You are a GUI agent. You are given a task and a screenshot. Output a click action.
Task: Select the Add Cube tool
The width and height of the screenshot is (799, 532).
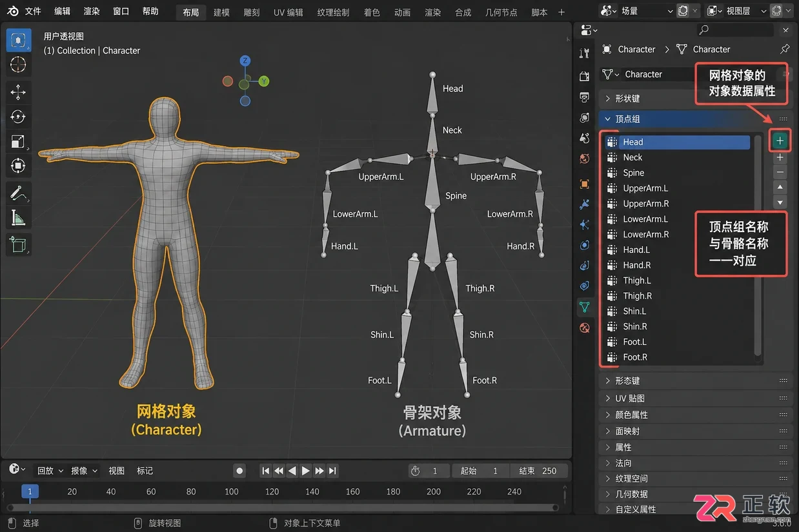pyautogui.click(x=18, y=244)
